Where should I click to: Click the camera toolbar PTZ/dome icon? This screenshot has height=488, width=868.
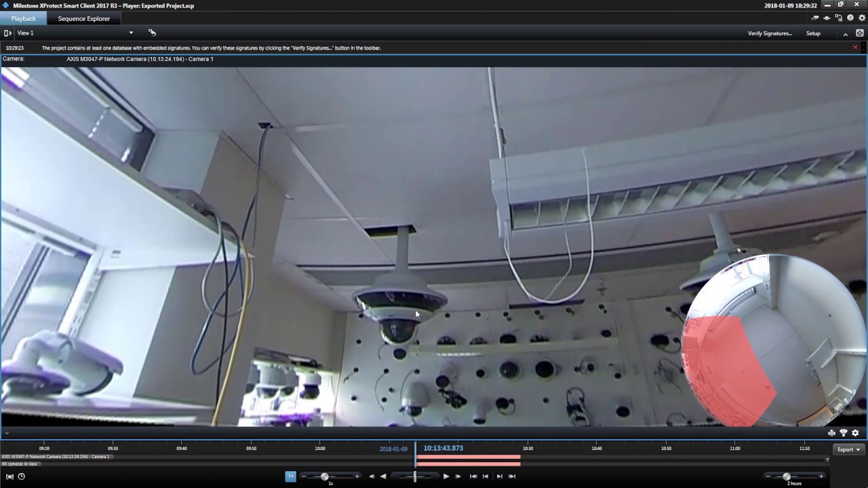point(844,433)
